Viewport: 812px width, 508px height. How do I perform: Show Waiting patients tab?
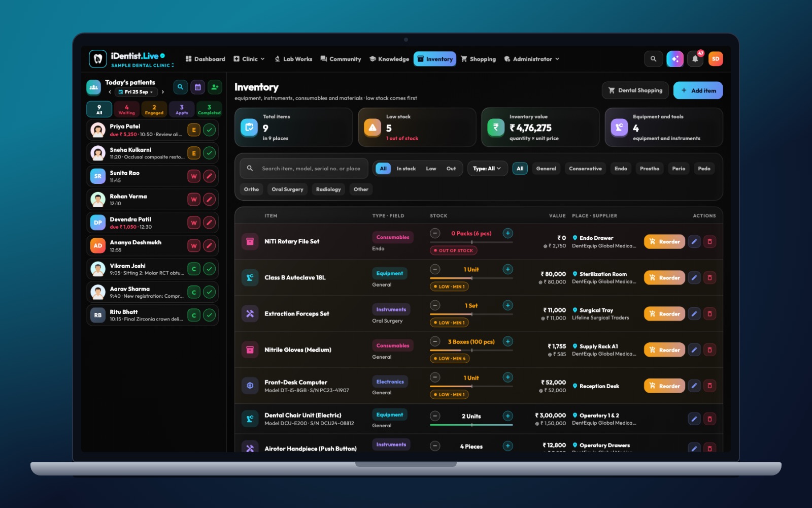click(126, 110)
